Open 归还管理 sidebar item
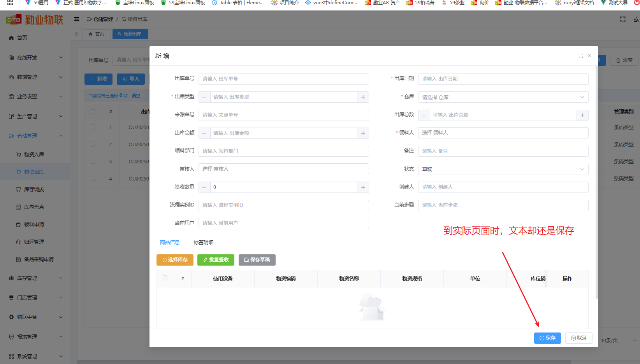This screenshot has height=364, width=640. [35, 242]
